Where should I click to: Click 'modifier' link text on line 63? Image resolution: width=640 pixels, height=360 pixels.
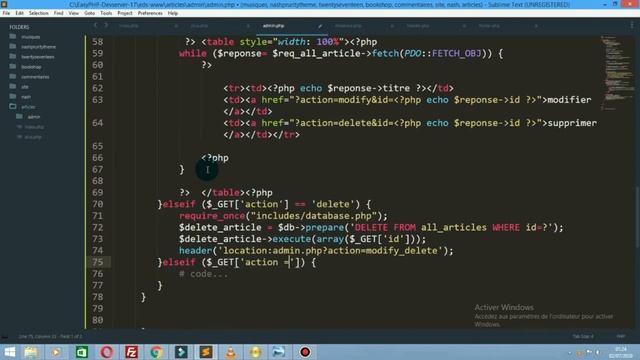point(569,100)
